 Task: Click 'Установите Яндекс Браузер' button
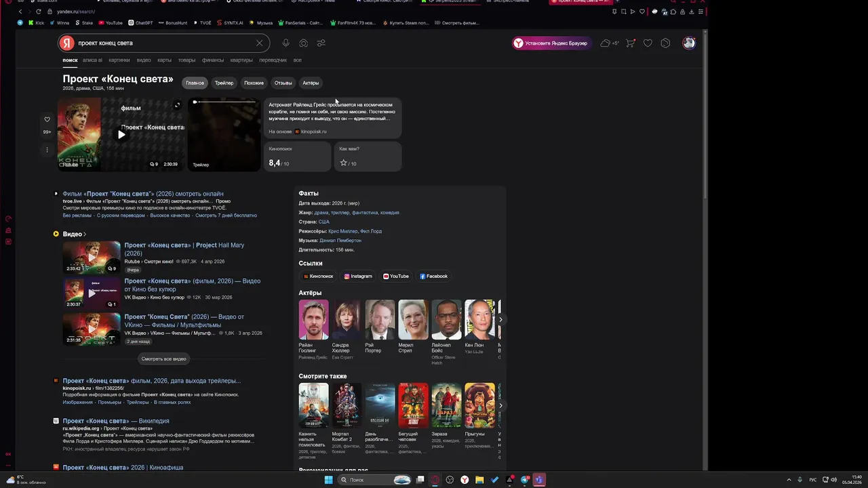(551, 43)
